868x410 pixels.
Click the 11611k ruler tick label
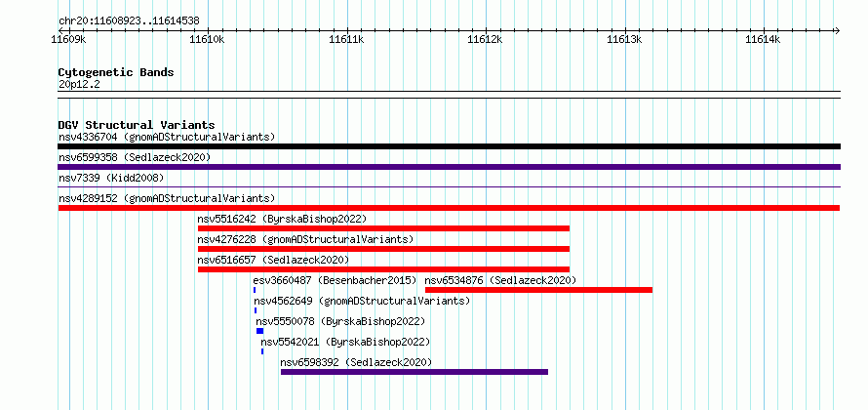tap(346, 40)
